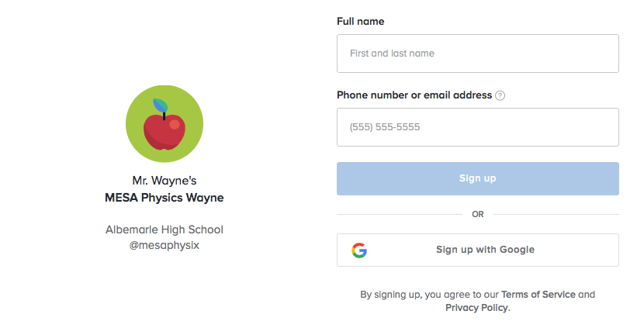
Task: Click the red apple class avatar
Action: pos(164,123)
